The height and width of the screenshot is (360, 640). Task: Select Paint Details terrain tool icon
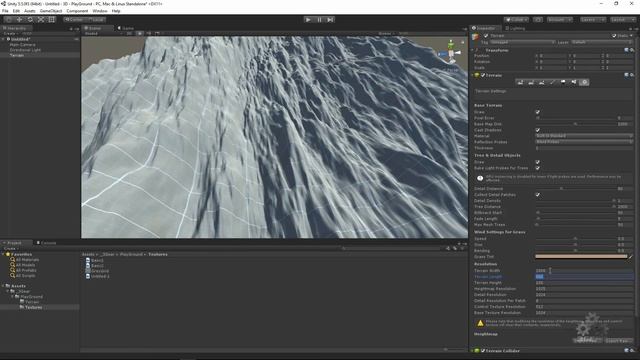573,82
